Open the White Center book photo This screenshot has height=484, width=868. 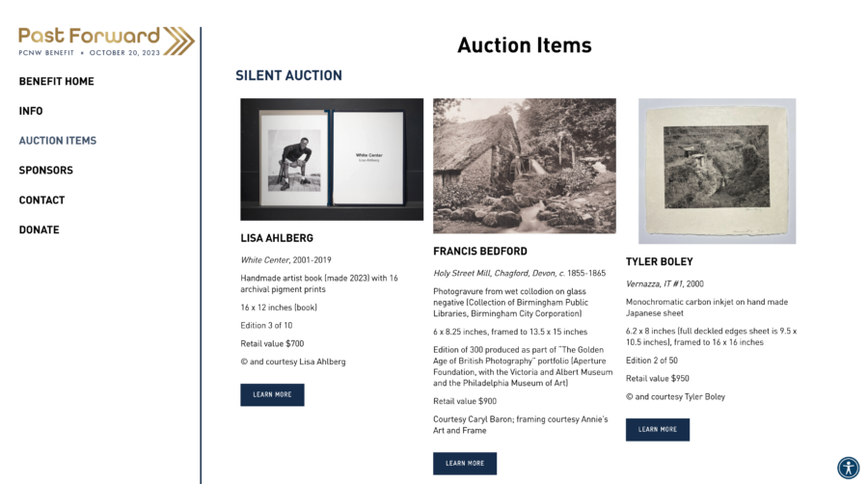click(332, 159)
